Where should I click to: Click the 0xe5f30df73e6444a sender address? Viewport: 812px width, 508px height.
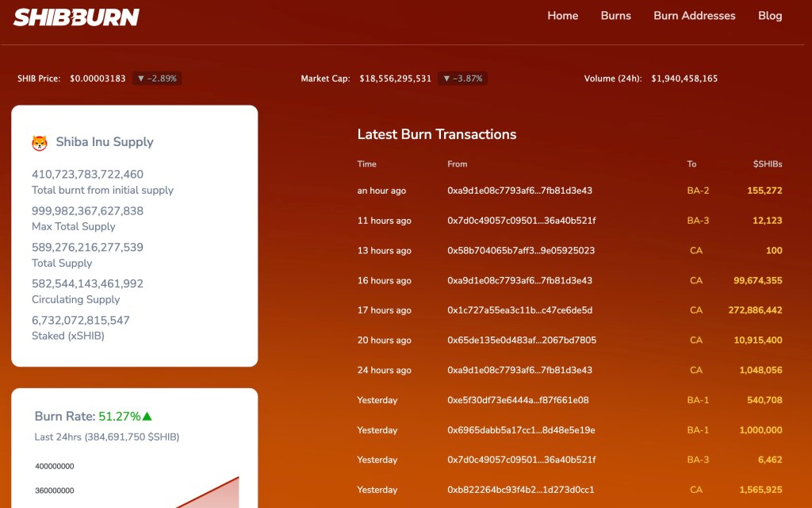pyautogui.click(x=518, y=400)
